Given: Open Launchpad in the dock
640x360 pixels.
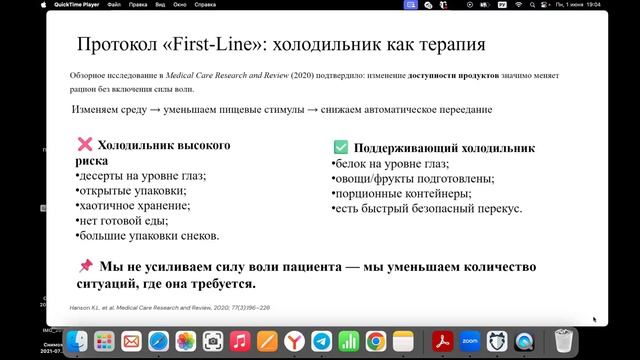Looking at the screenshot, I should [x=104, y=341].
